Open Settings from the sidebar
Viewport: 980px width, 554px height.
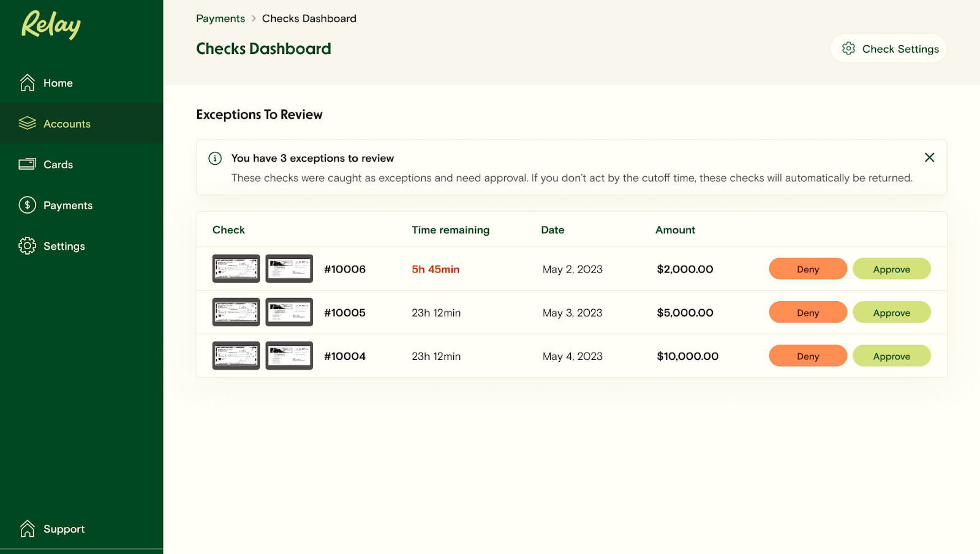click(x=64, y=245)
